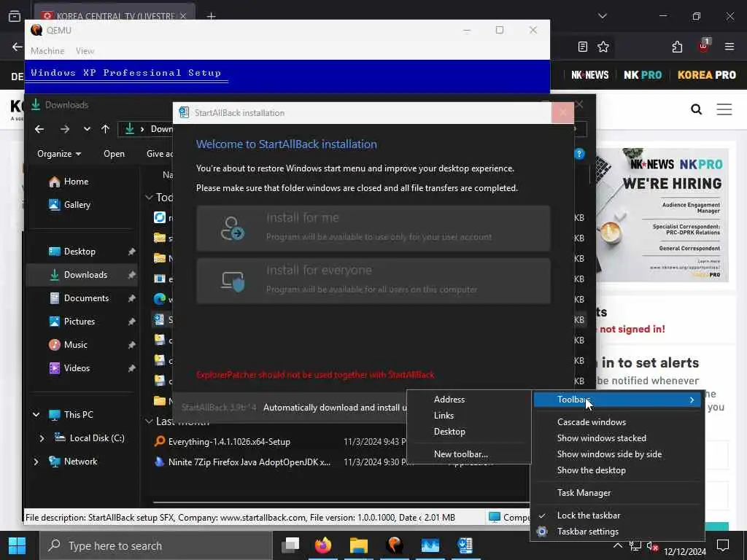Screen dimensions: 747x560
Task: Collapse the Today file group
Action: coord(149,197)
